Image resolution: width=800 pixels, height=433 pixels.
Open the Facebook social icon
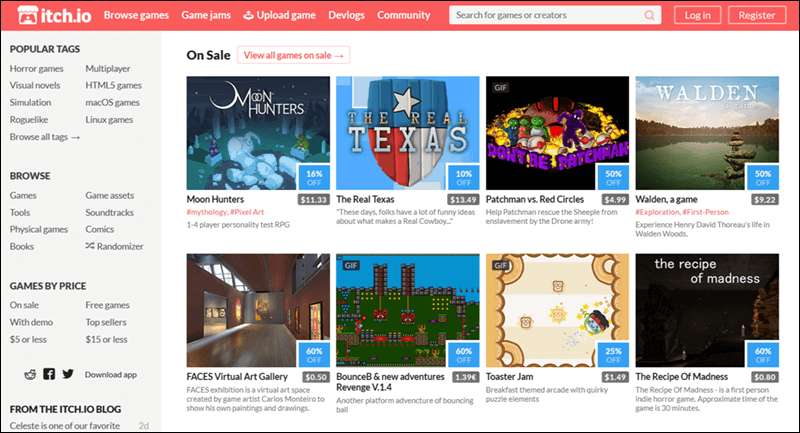49,374
